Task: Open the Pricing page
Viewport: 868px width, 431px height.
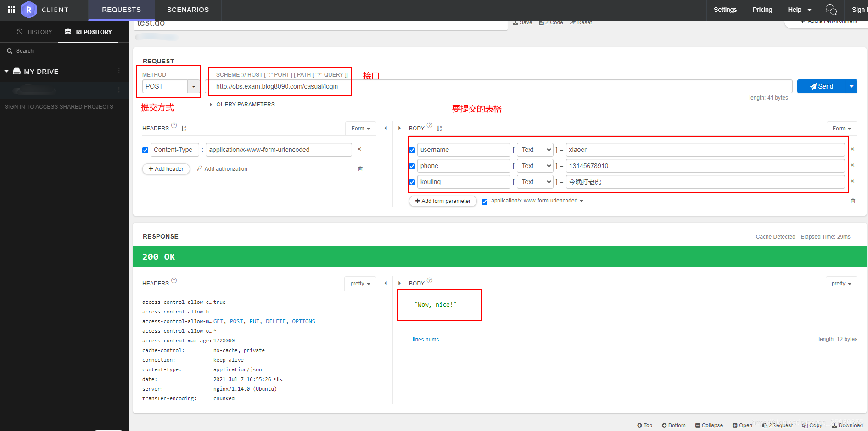Action: coord(762,10)
